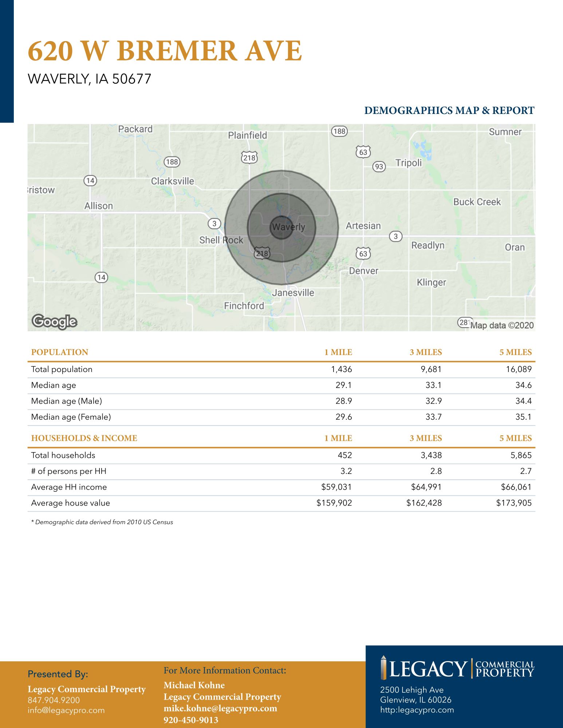Image resolution: width=563 pixels, height=728 pixels.
Task: Click the Oran map label
Action: tap(515, 248)
